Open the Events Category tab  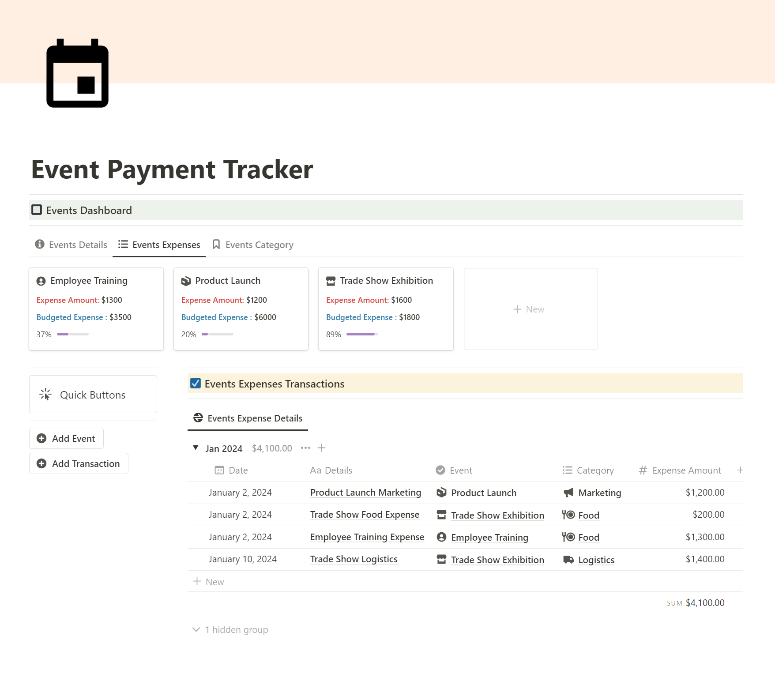coord(259,245)
